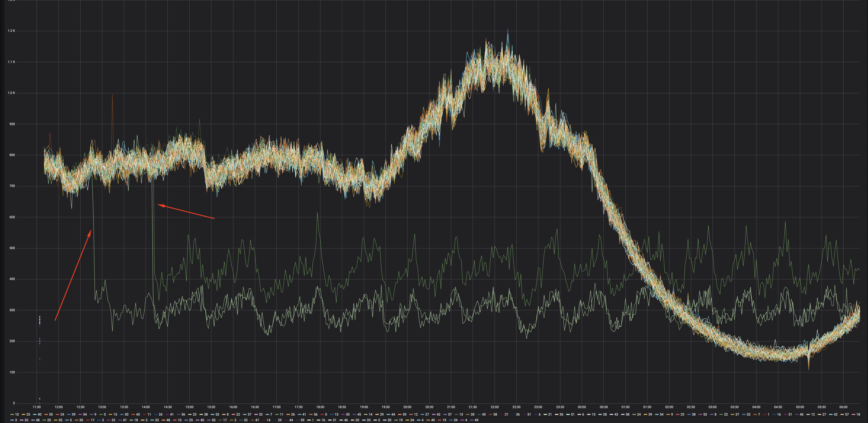Viewport: 868px width, 423px height.
Task: Select pink series 18 at first row end
Action: pyautogui.click(x=858, y=415)
